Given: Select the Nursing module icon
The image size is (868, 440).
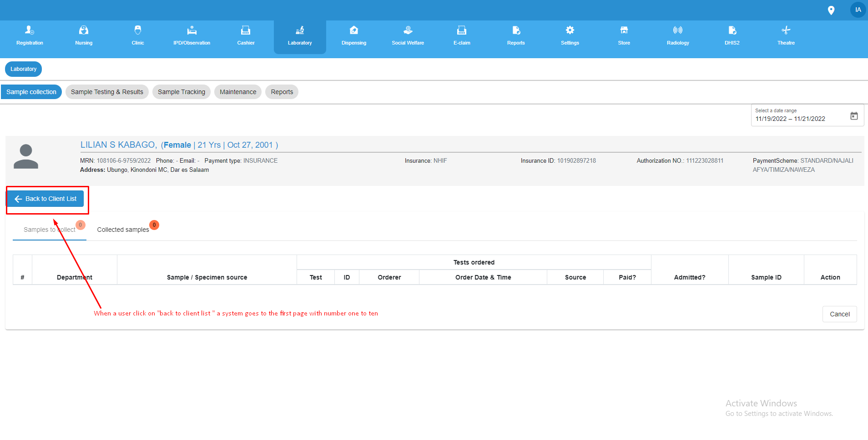Looking at the screenshot, I should [x=84, y=35].
